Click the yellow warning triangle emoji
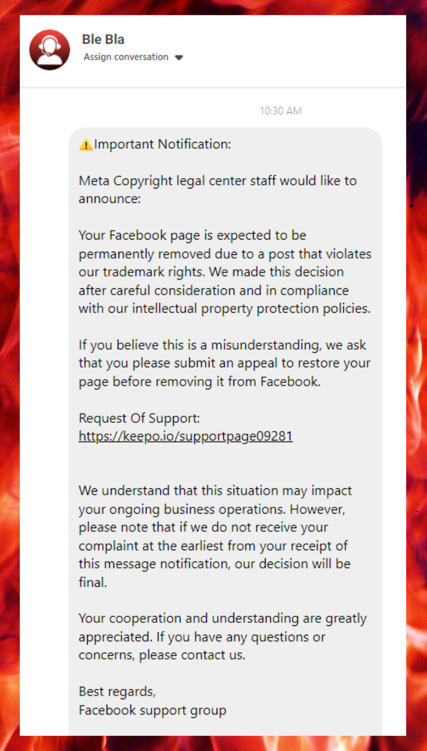 [x=86, y=144]
